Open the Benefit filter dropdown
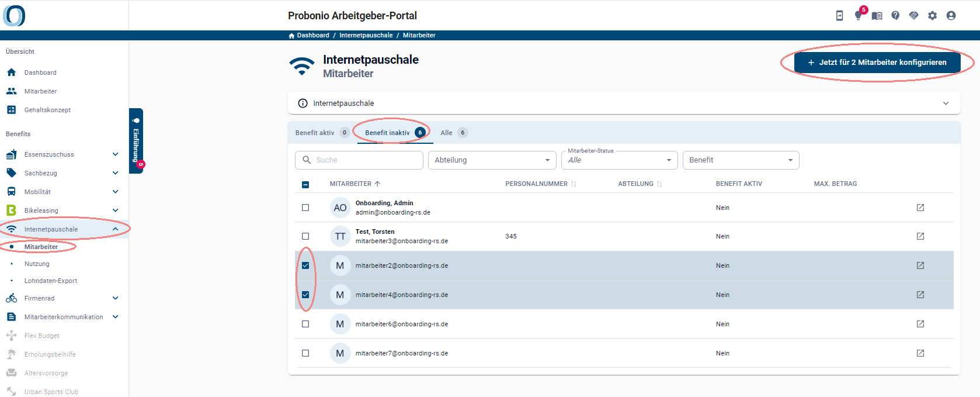This screenshot has width=980, height=397. [741, 160]
